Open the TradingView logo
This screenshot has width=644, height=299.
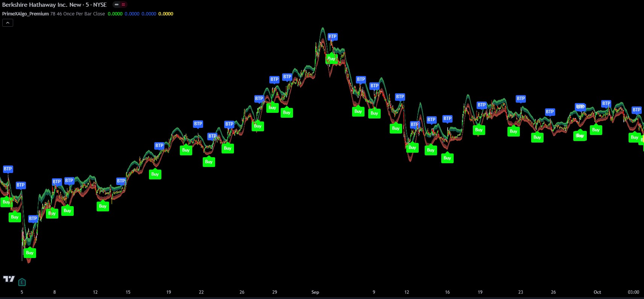click(9, 279)
